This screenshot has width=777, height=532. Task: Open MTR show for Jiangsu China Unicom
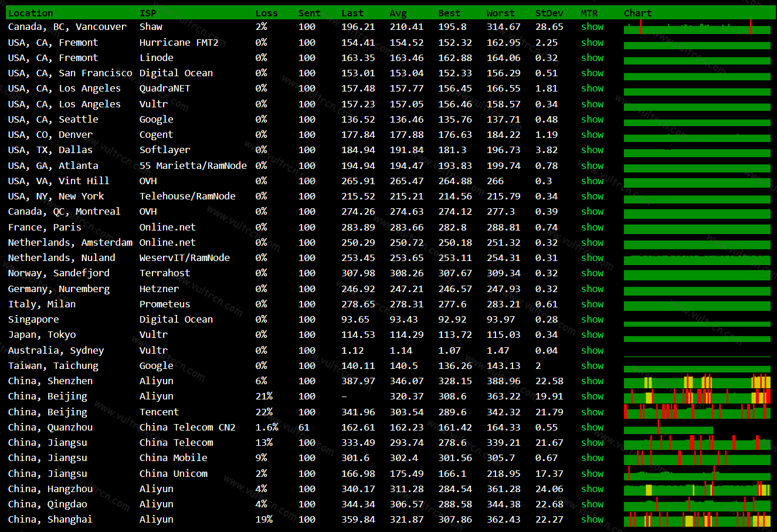592,473
